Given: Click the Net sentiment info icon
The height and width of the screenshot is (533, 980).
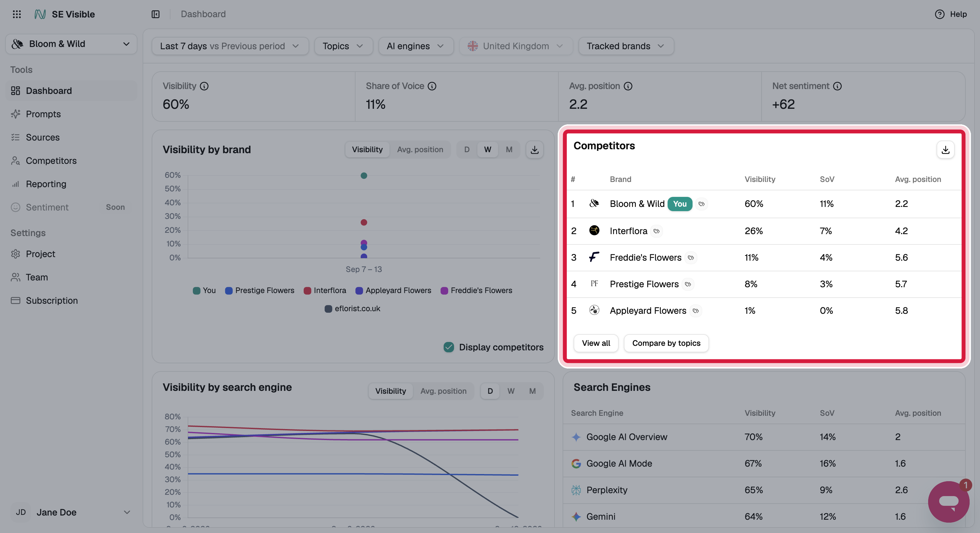Looking at the screenshot, I should (837, 86).
